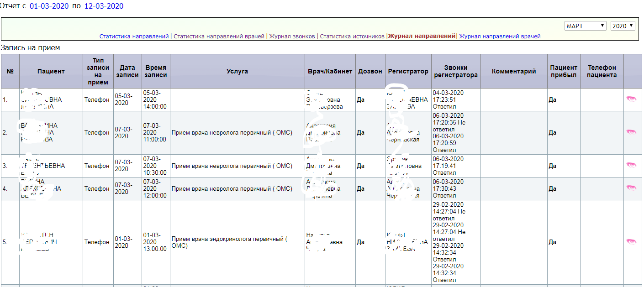The width and height of the screenshot is (644, 287).
Task: Click the pink eye icon in row 2
Action: tap(631, 132)
